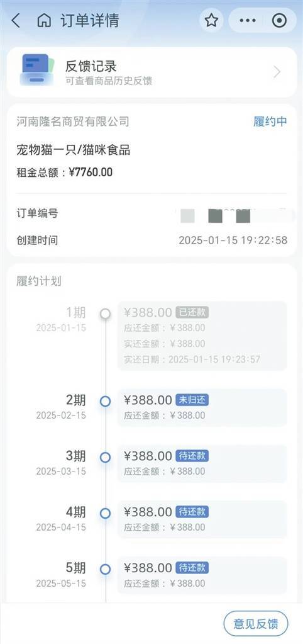Tap the 宠物猫一只/猫咪食品 product title
This screenshot has height=644, width=303.
[x=73, y=150]
